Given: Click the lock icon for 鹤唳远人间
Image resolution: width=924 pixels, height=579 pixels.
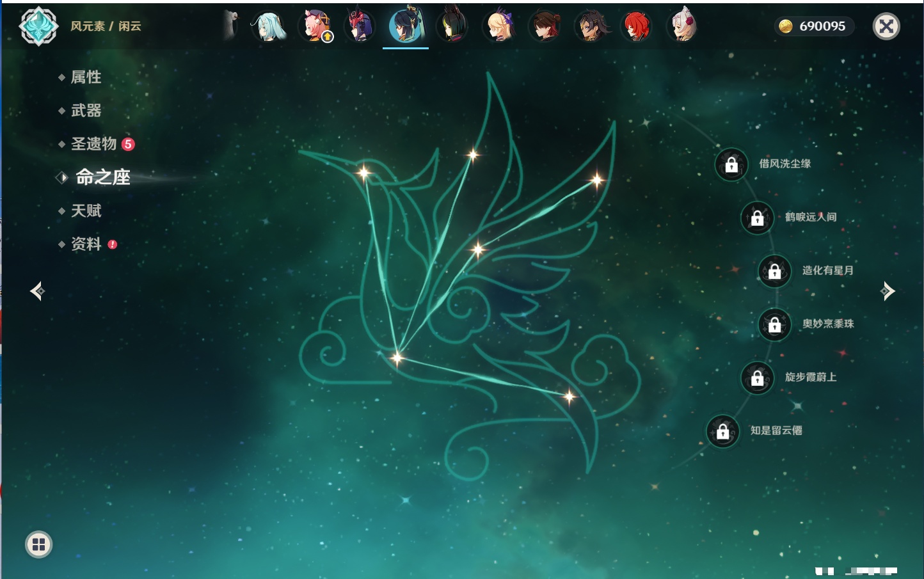Looking at the screenshot, I should click(x=758, y=218).
